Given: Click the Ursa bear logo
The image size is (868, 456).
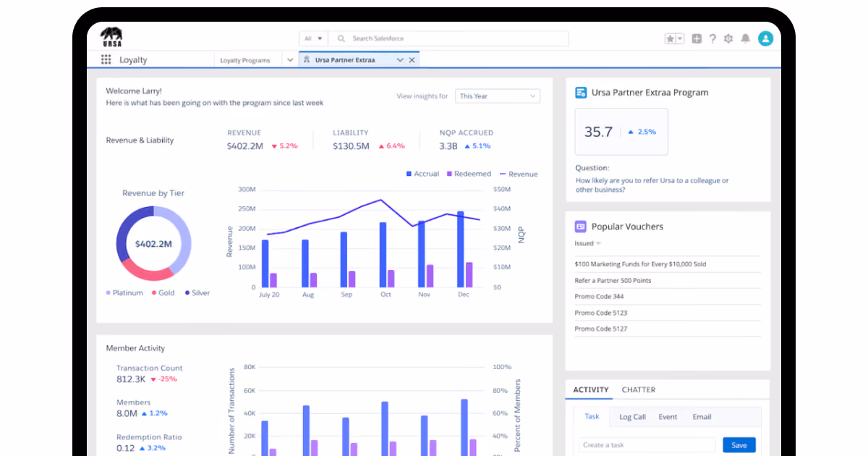Looking at the screenshot, I should pos(111,37).
